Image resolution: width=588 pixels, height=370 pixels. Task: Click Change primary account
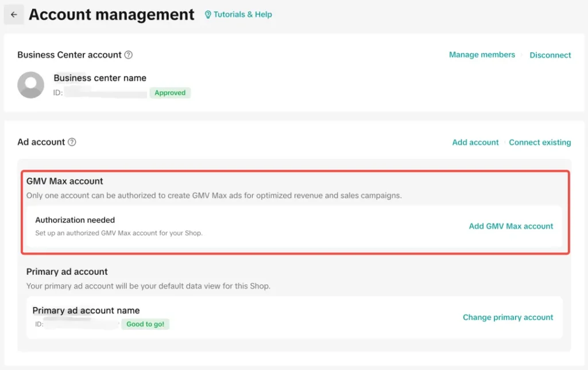click(x=508, y=317)
